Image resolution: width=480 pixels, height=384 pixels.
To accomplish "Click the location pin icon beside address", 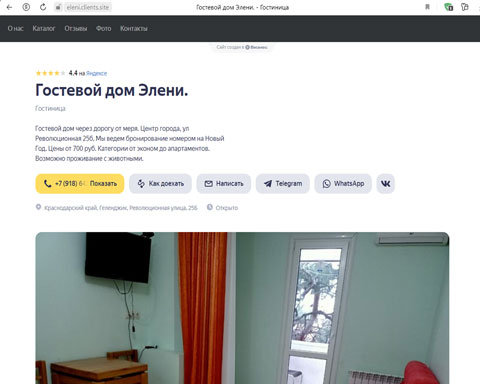I will coord(38,207).
